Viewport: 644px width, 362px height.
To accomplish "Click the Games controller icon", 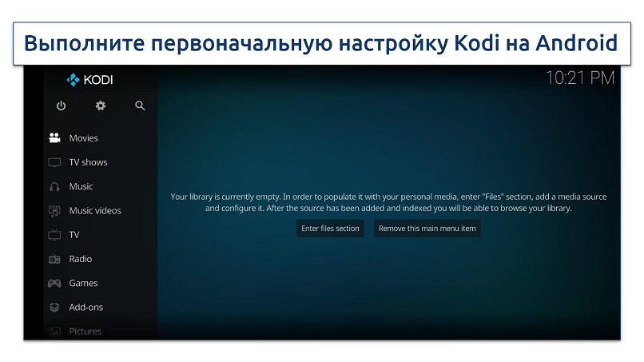I will tap(54, 283).
